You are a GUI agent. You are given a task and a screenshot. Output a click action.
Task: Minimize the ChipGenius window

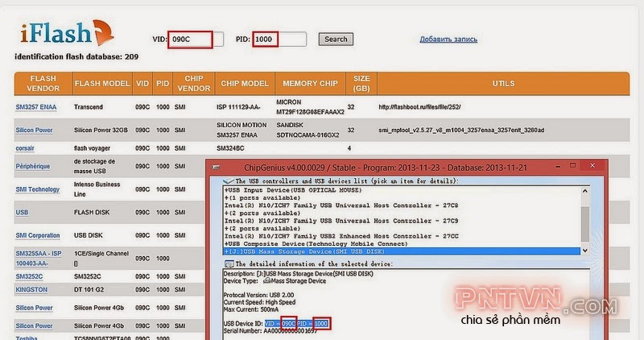558,167
